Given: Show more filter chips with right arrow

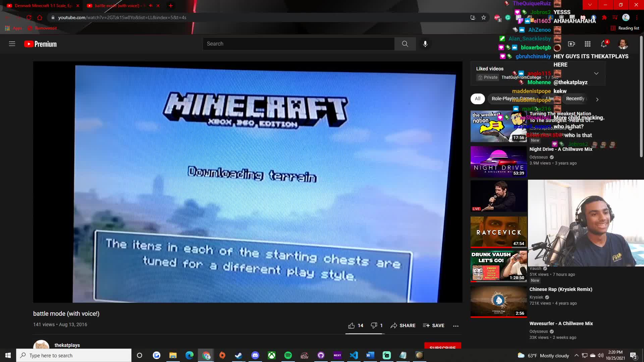Looking at the screenshot, I should point(597,99).
